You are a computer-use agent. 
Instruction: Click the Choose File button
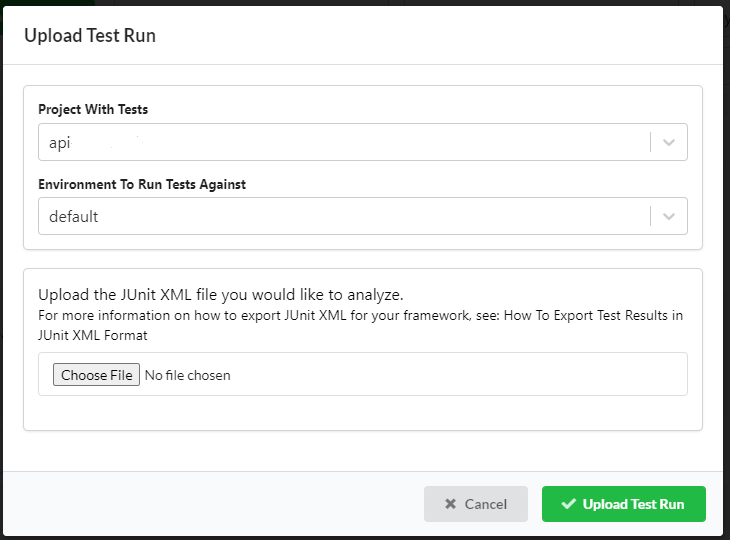point(96,375)
